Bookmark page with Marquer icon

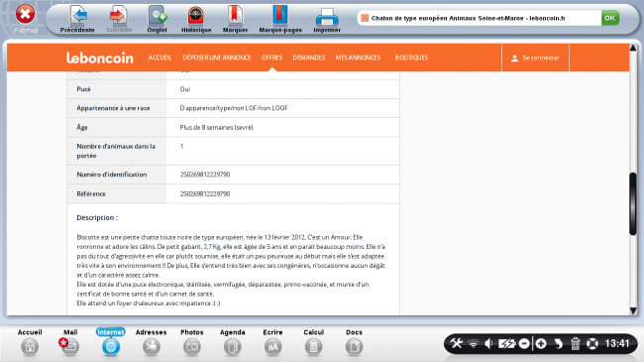pyautogui.click(x=235, y=19)
